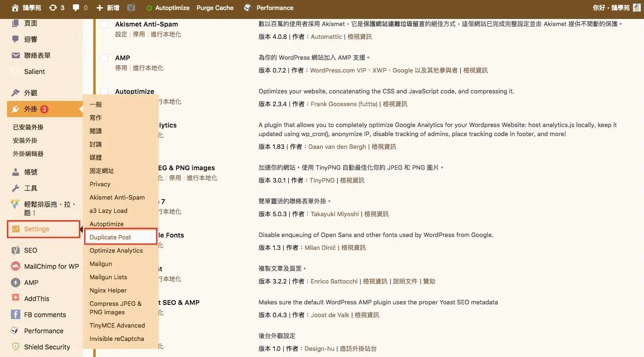Open the comments bubble icon in admin bar
Screen dimensions: 644x357
(x=76, y=8)
